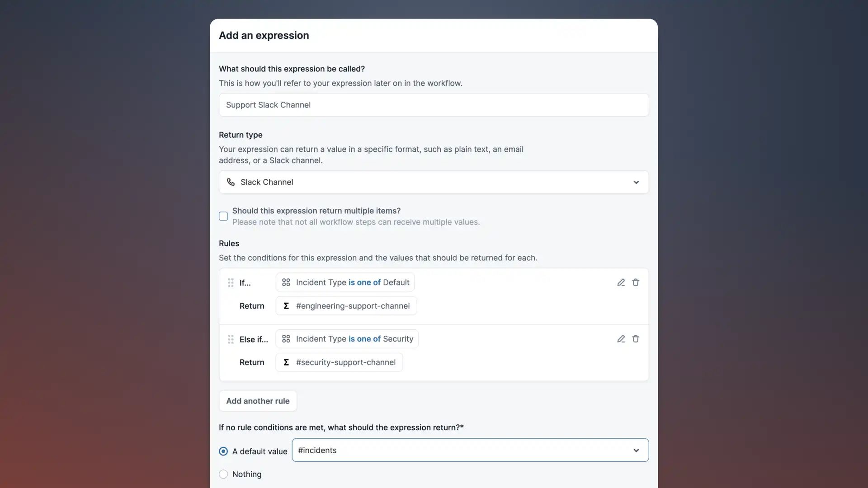Enable returning multiple items checkbox

(223, 216)
